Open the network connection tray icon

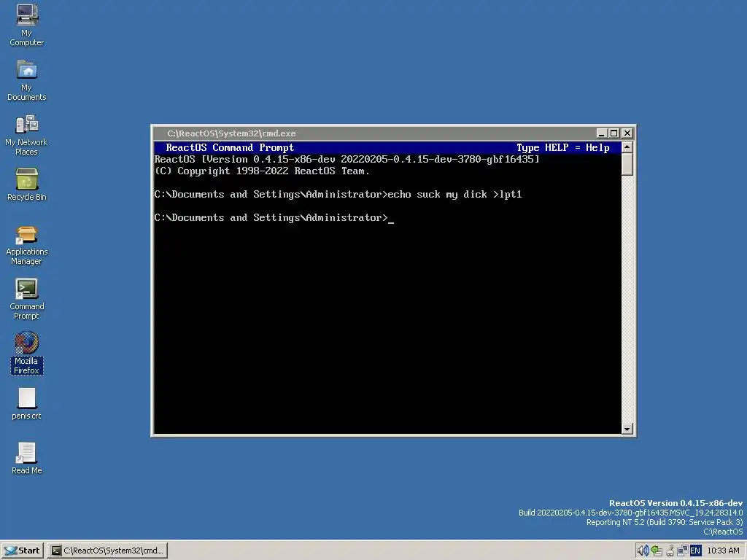tap(683, 551)
